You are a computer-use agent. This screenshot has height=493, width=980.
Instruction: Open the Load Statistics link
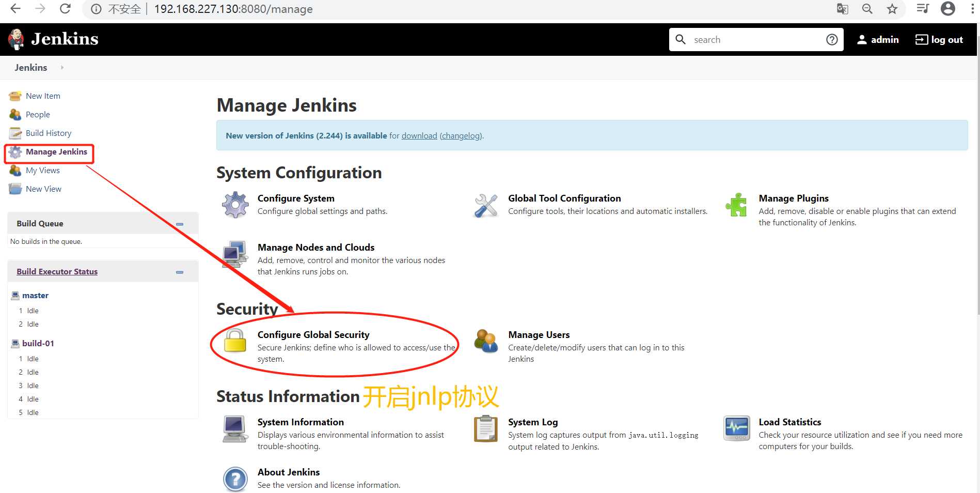pyautogui.click(x=789, y=422)
